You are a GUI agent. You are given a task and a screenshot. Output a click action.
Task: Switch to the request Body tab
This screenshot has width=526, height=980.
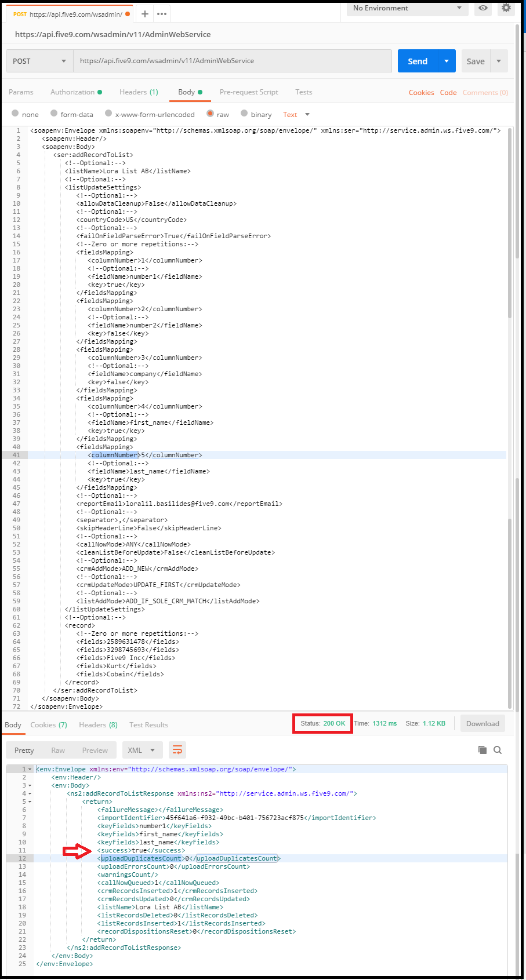(190, 92)
